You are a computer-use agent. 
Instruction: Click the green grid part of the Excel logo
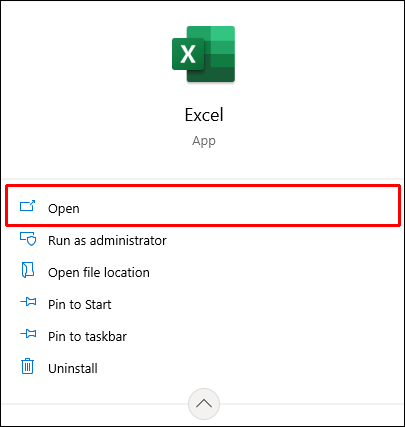point(220,54)
